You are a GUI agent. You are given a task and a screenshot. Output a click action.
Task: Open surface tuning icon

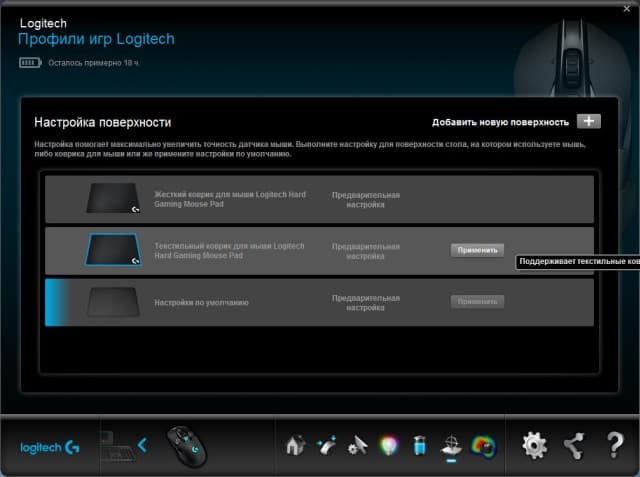point(451,445)
